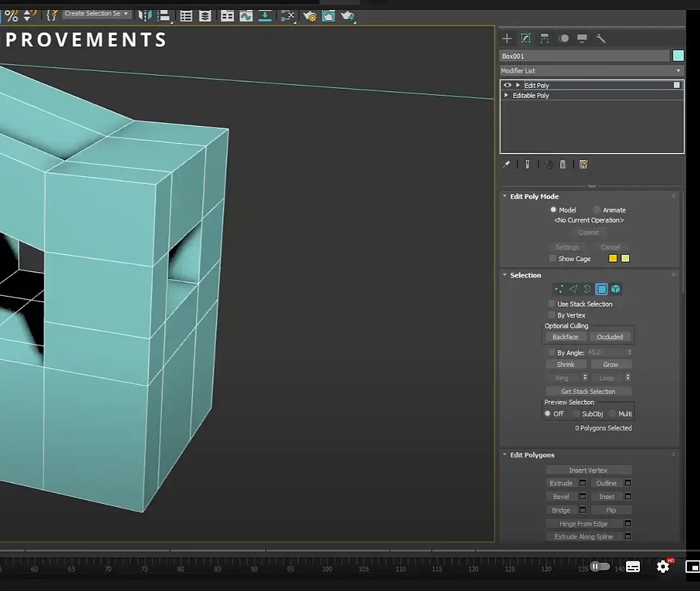Click Remove modifier trash icon
Image resolution: width=700 pixels, height=591 pixels.
(x=563, y=164)
